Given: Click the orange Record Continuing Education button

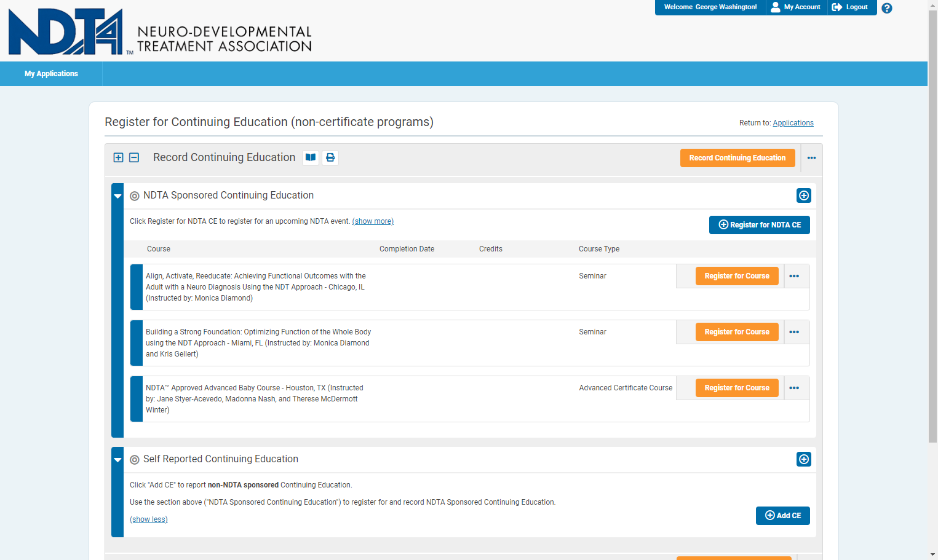Looking at the screenshot, I should [737, 158].
